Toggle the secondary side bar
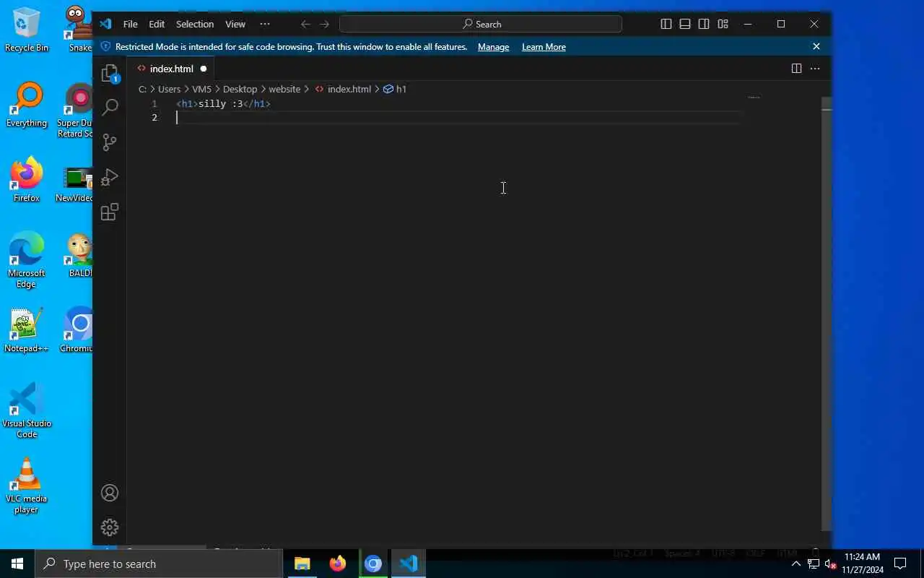Image resolution: width=924 pixels, height=578 pixels. [x=704, y=24]
